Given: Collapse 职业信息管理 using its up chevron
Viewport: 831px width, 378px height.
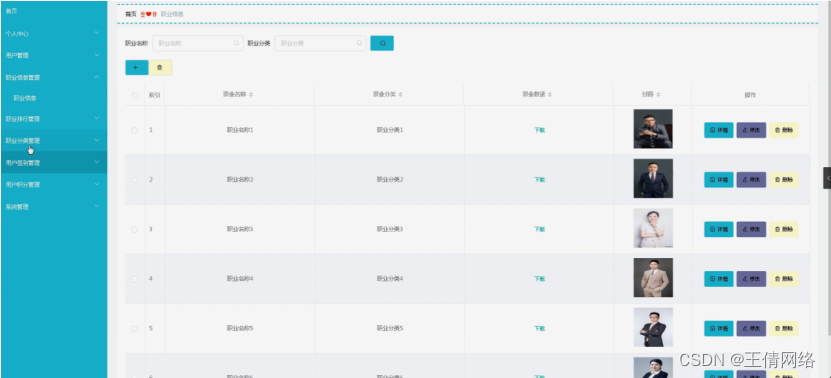Looking at the screenshot, I should point(97,77).
